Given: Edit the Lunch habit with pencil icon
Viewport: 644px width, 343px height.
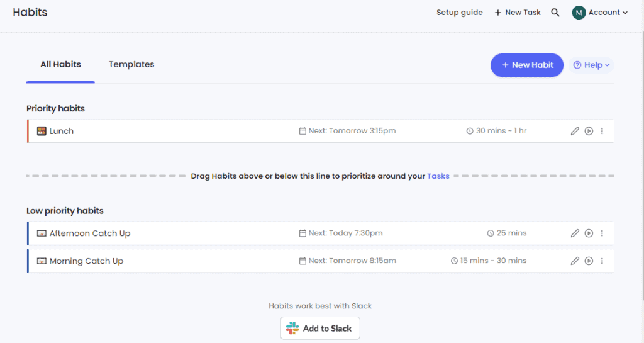Looking at the screenshot, I should 575,131.
